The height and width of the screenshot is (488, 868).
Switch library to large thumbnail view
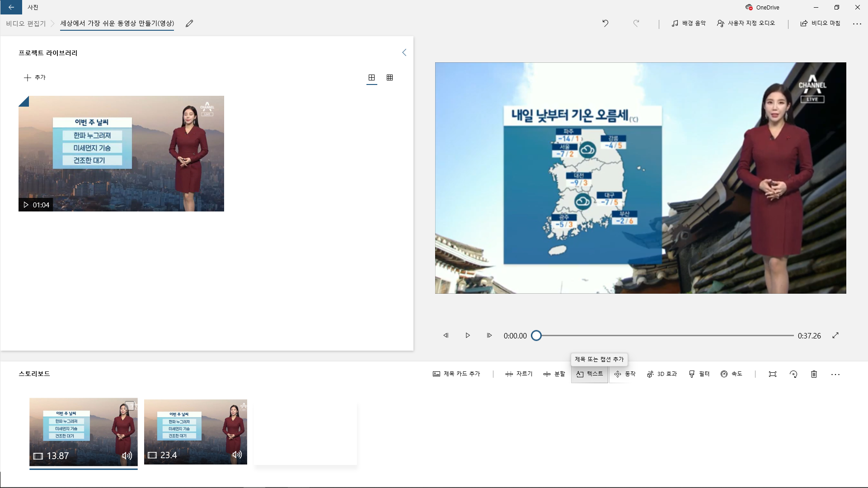371,78
